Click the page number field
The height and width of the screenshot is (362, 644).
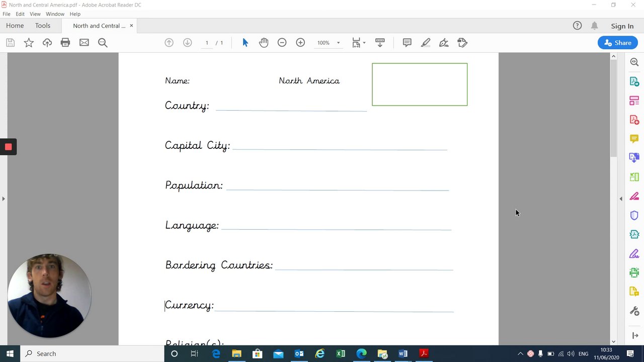[207, 43]
